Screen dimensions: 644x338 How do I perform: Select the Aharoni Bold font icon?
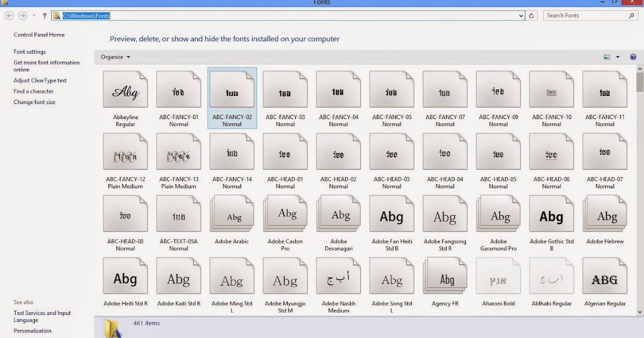point(498,276)
